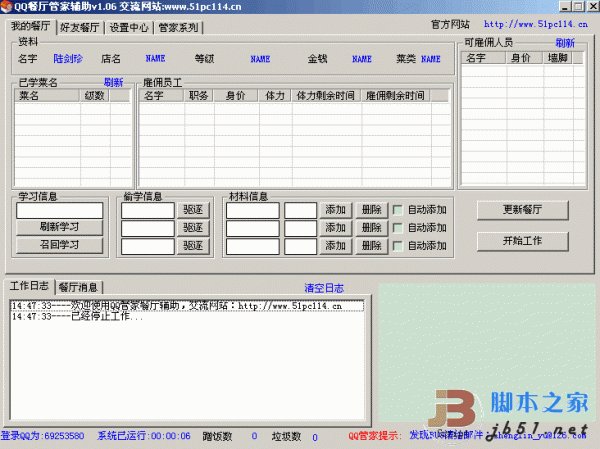Switch to the 我的餐厅 tab
The width and height of the screenshot is (600, 449).
31,26
